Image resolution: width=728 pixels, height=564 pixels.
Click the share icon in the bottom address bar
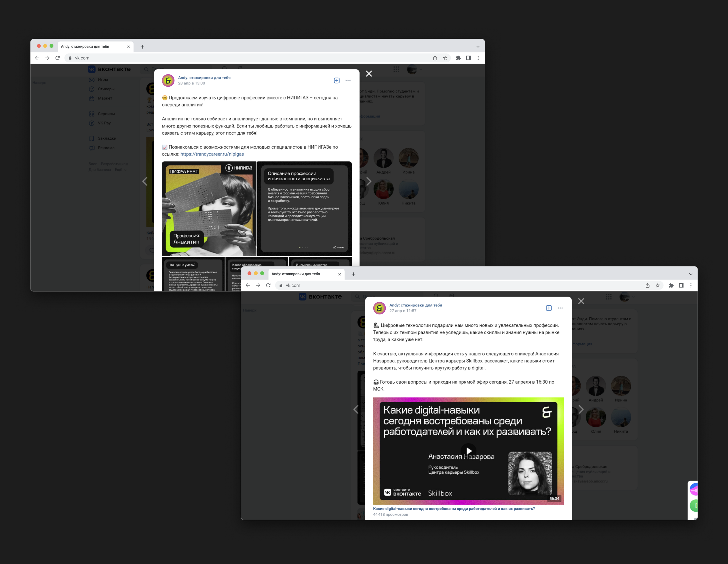(647, 286)
